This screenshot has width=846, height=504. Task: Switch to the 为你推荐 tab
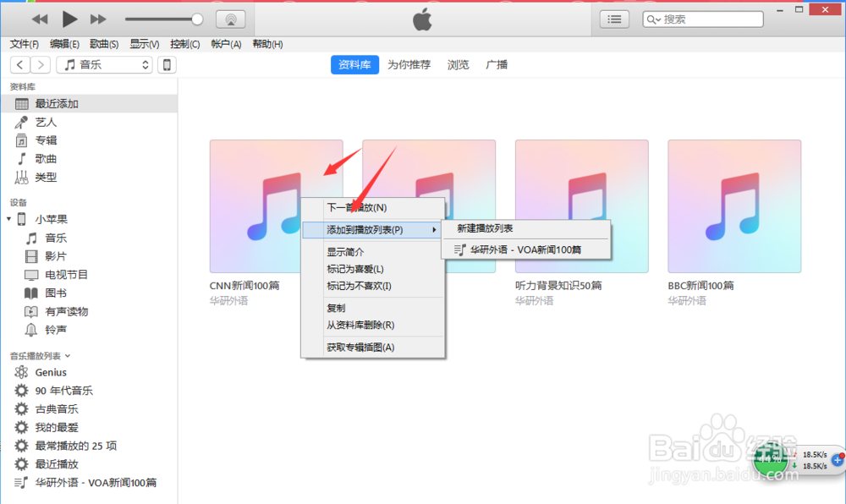[x=409, y=64]
